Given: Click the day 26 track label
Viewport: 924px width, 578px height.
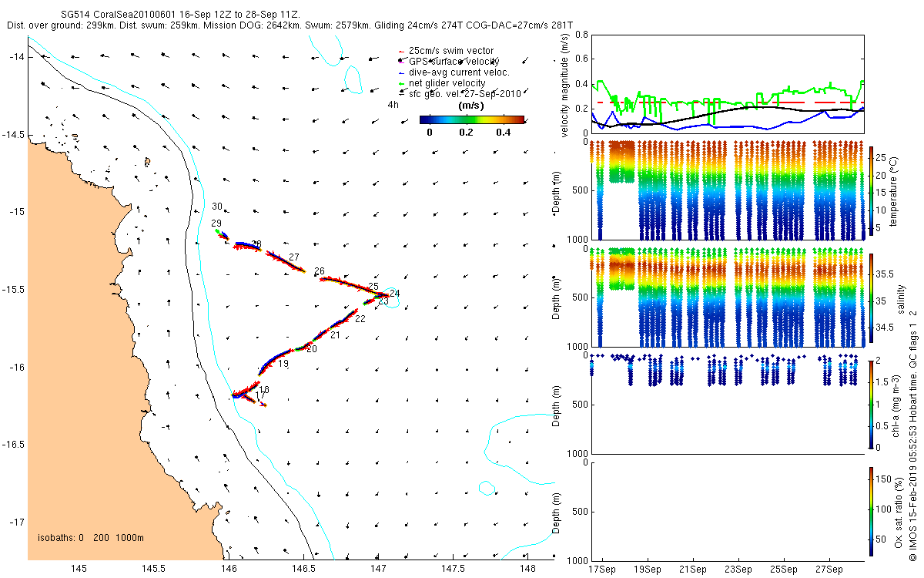Looking at the screenshot, I should click(320, 271).
